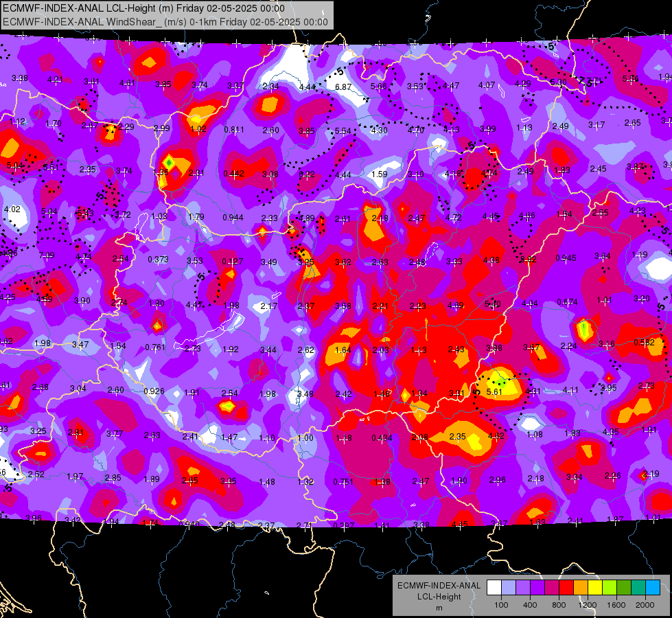Click the wind shear value 0.944
The height and width of the screenshot is (618, 672).
click(233, 218)
